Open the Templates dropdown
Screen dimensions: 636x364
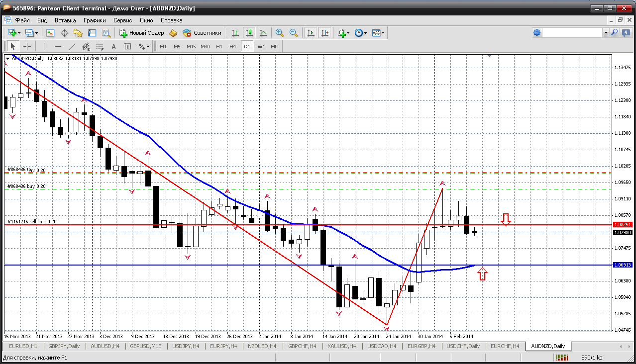(378, 33)
